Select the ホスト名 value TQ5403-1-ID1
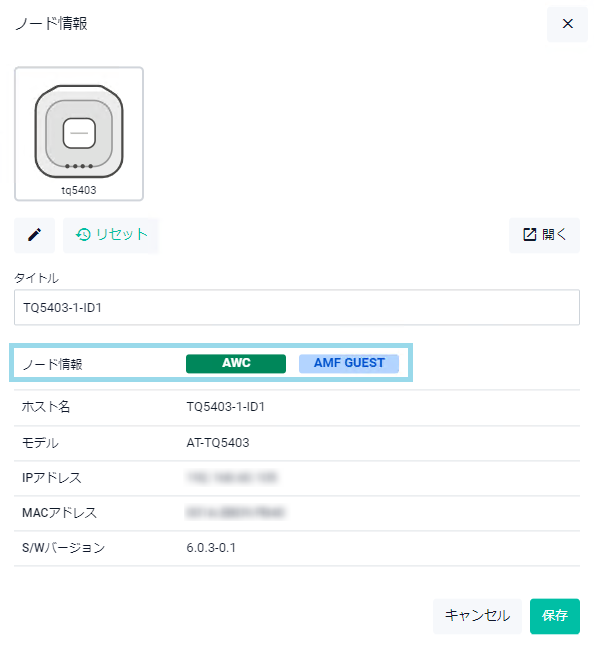Screen dimensions: 594x647 (226, 407)
